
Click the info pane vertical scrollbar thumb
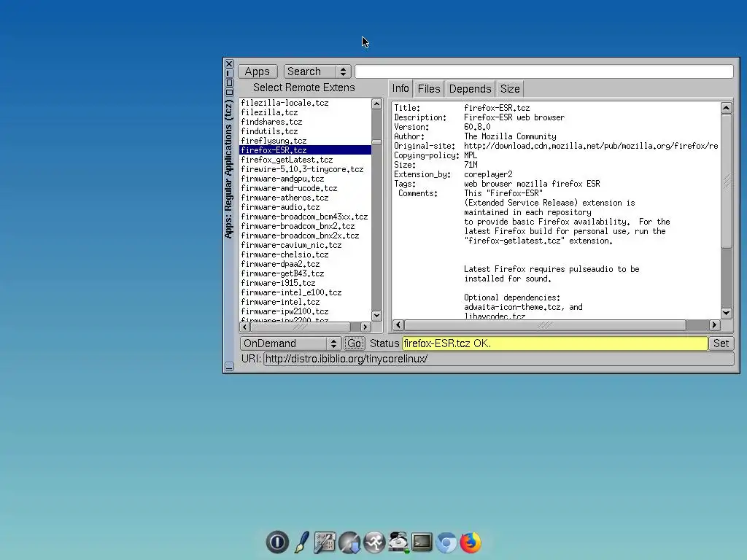[x=726, y=181]
